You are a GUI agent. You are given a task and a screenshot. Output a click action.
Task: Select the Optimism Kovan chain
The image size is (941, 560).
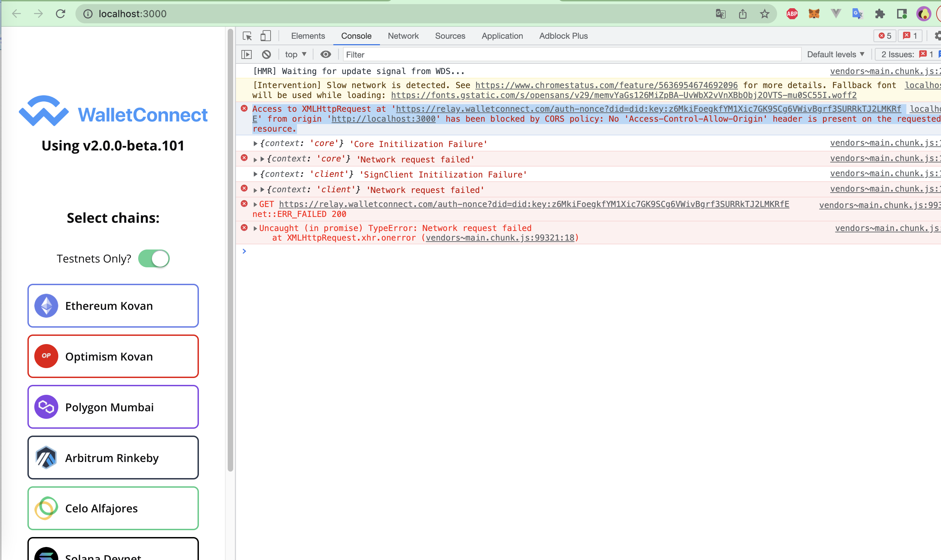[x=113, y=356]
